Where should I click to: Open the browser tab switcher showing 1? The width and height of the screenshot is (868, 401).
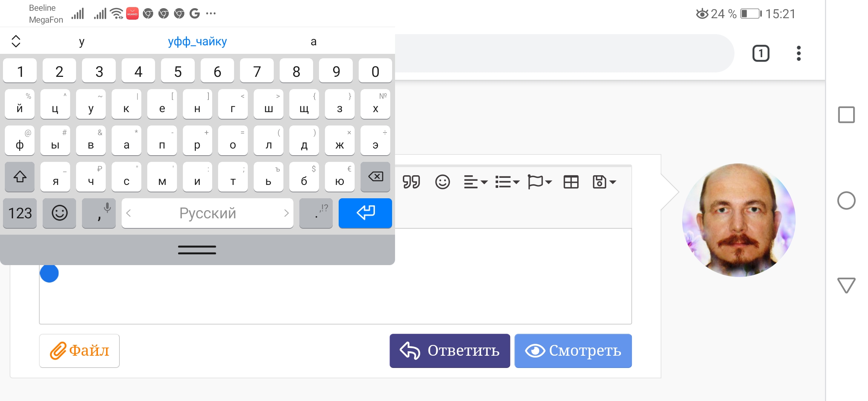tap(761, 53)
